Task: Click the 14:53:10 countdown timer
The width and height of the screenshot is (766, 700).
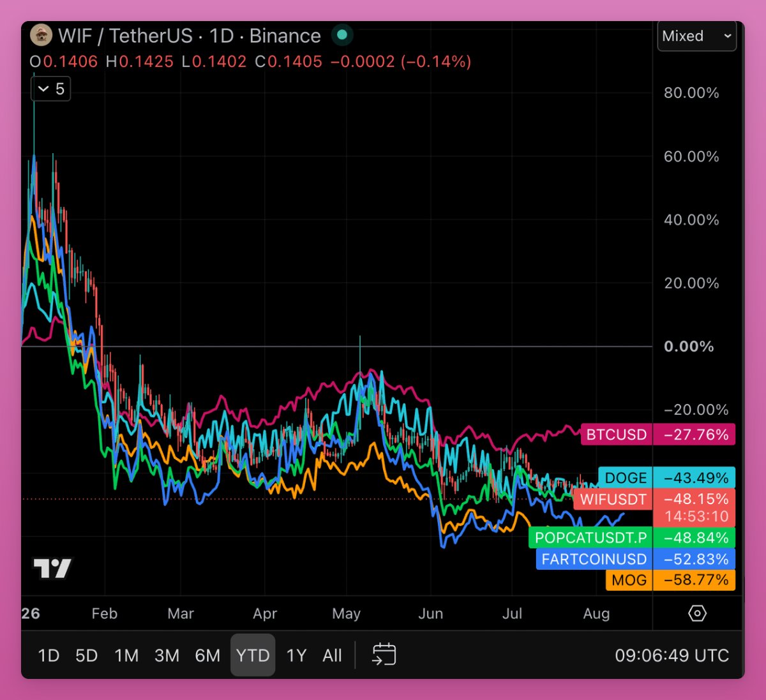Action: click(696, 516)
